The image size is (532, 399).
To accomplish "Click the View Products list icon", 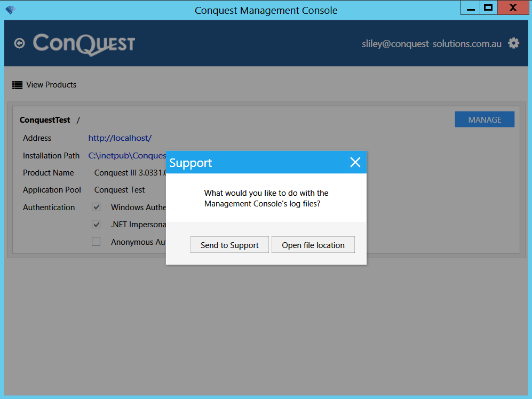I will [x=17, y=85].
